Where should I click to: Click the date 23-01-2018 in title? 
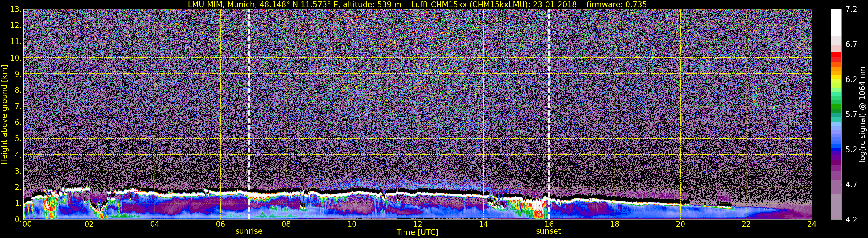pyautogui.click(x=555, y=4)
